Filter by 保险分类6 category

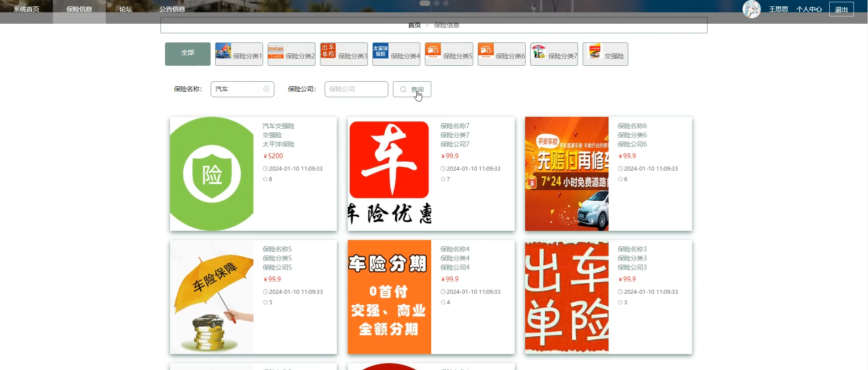pos(501,54)
